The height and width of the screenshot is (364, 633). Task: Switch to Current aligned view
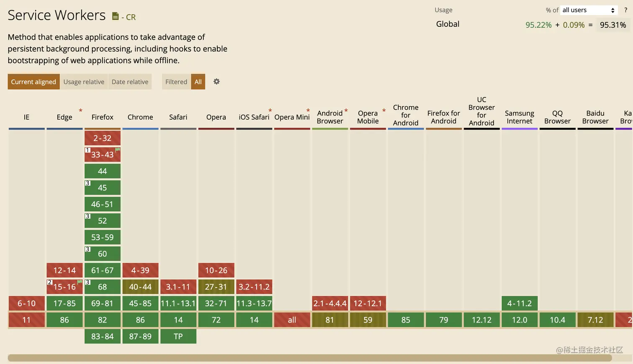(33, 82)
